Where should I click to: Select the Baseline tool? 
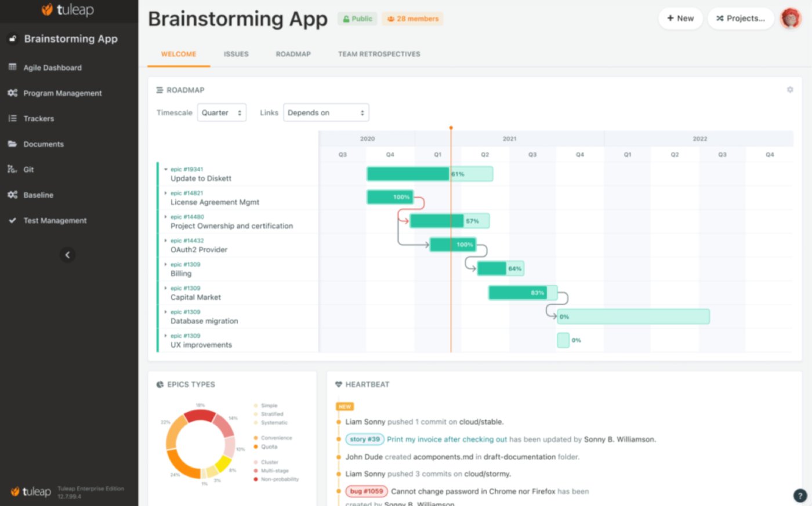(38, 195)
